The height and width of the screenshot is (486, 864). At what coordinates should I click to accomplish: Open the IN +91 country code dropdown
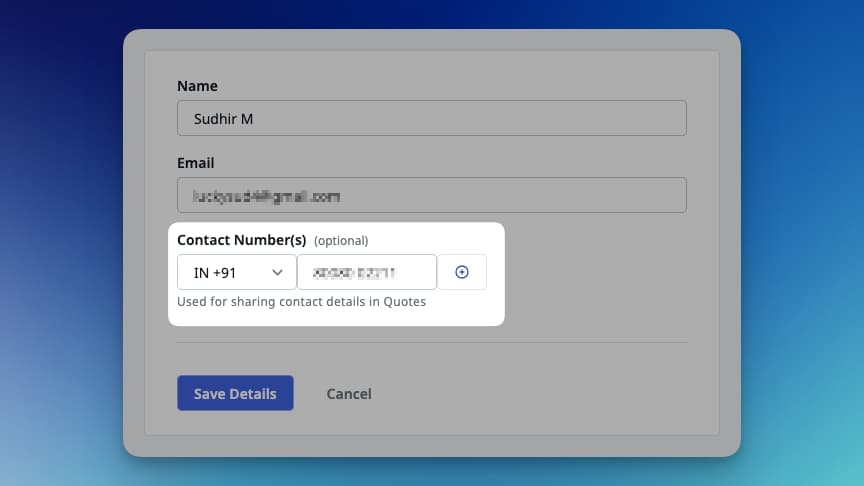click(x=237, y=272)
